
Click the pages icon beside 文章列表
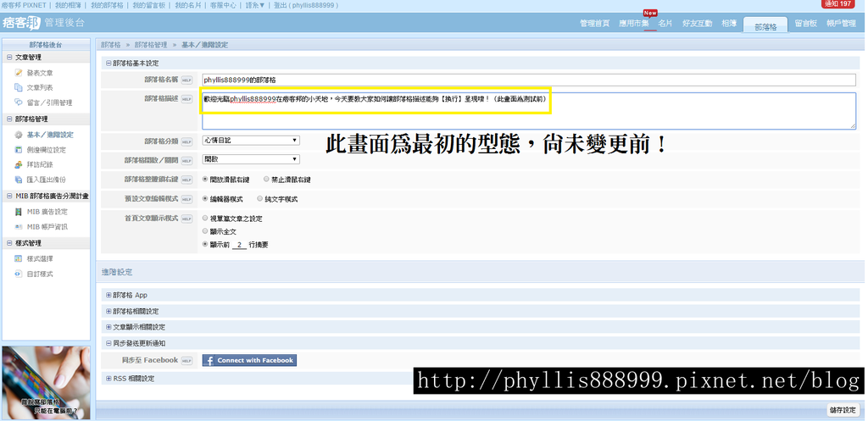(x=19, y=87)
